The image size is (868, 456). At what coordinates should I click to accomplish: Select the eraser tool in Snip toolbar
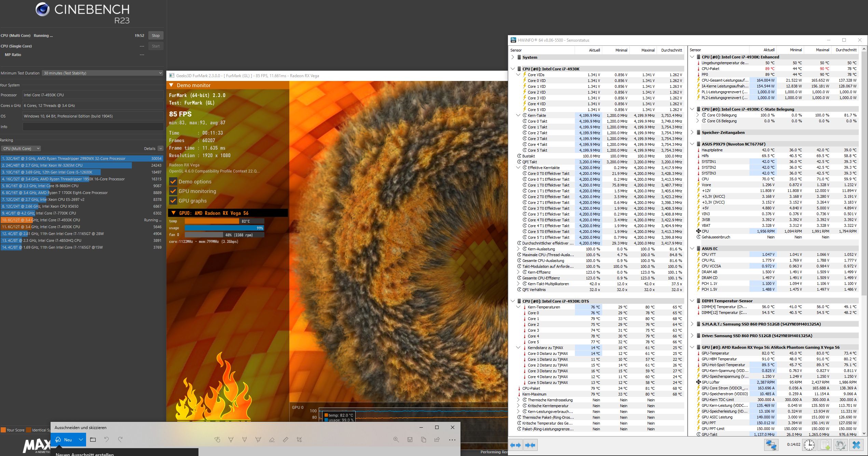[x=272, y=440]
